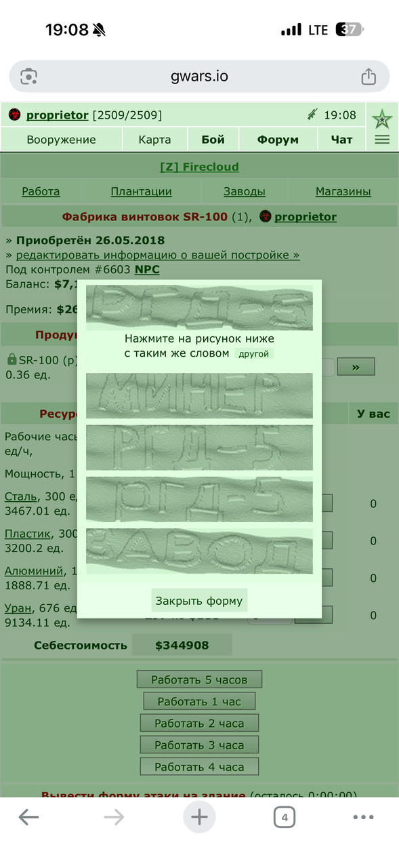
Task: Tap the $344908 cost value
Action: coord(182,646)
